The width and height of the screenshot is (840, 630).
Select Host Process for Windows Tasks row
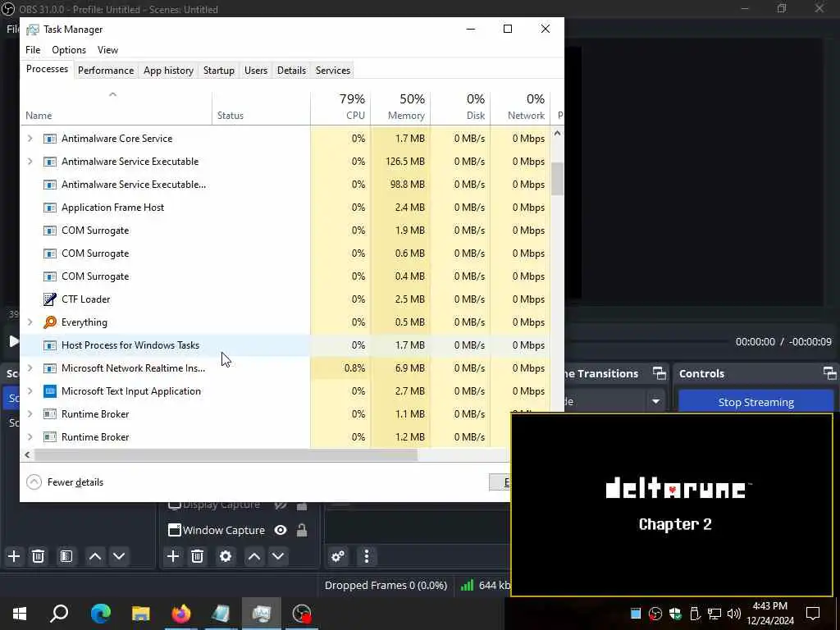285,345
